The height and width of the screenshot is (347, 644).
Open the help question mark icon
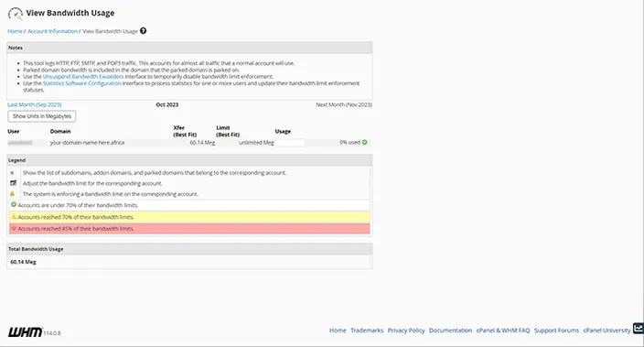(143, 31)
